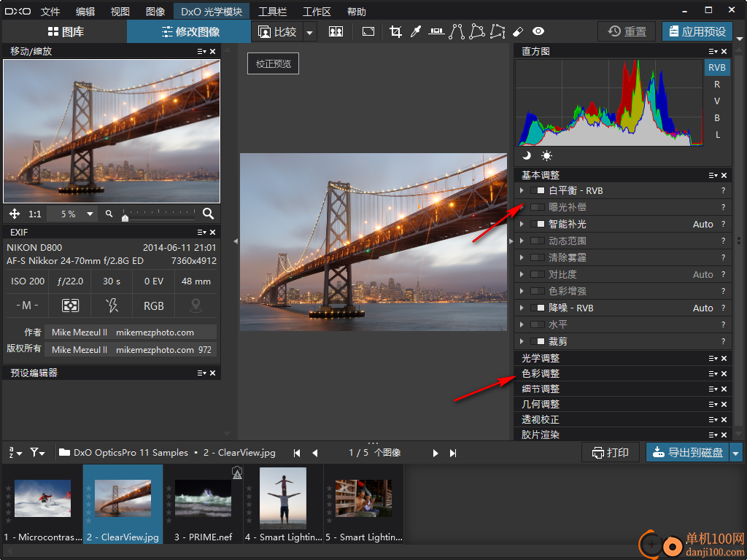Switch to 修改图像 tab
This screenshot has width=747, height=560.
coord(190,32)
